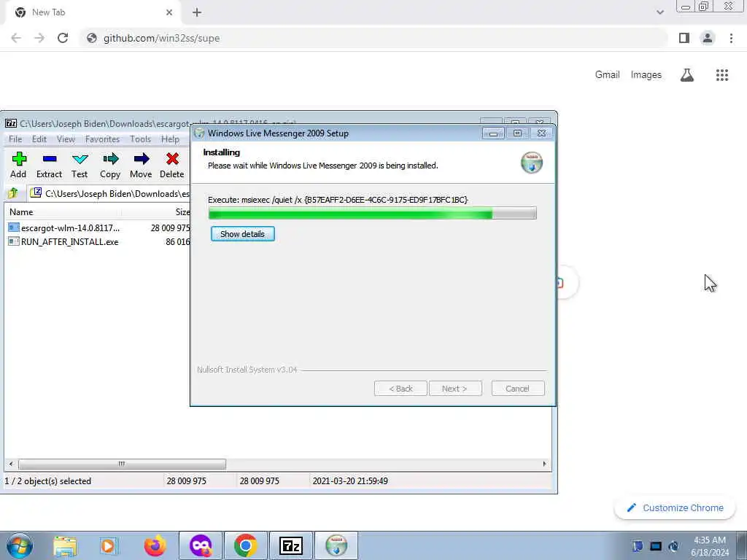The width and height of the screenshot is (747, 560).
Task: Click the disabled Next button in Setup
Action: [455, 389]
